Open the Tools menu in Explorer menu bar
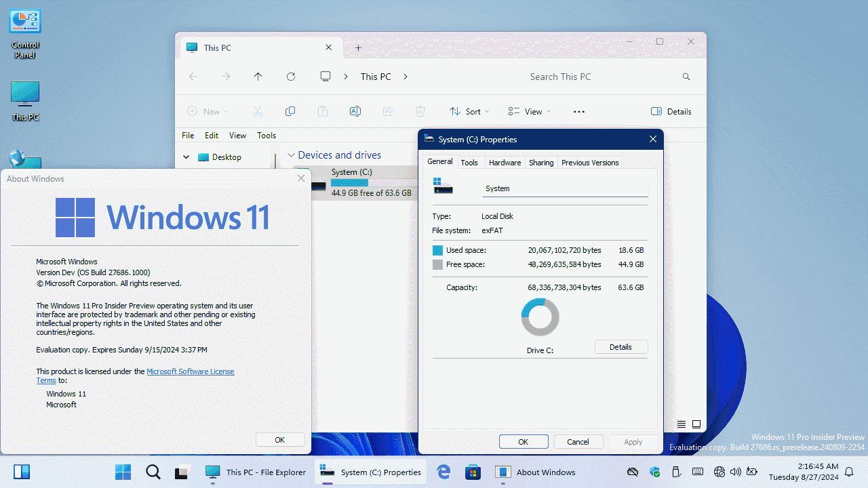This screenshot has width=868, height=488. pyautogui.click(x=267, y=136)
